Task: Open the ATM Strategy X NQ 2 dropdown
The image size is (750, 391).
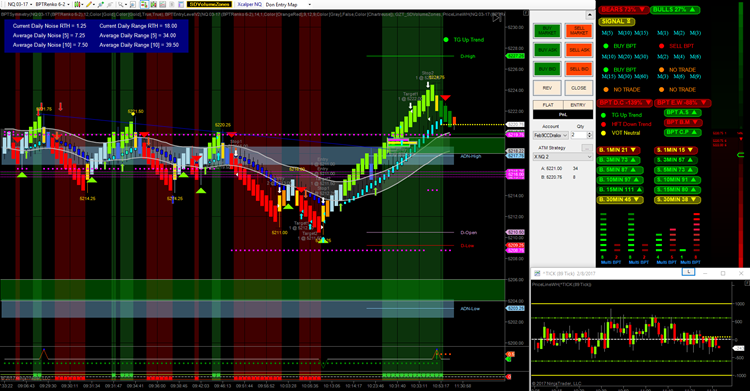Action: pyautogui.click(x=563, y=156)
